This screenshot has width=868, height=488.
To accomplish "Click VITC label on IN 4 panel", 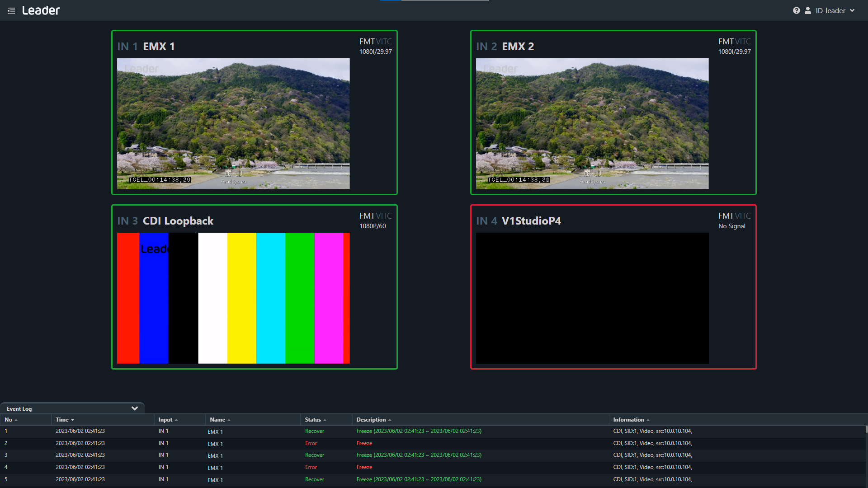I will click(x=743, y=216).
